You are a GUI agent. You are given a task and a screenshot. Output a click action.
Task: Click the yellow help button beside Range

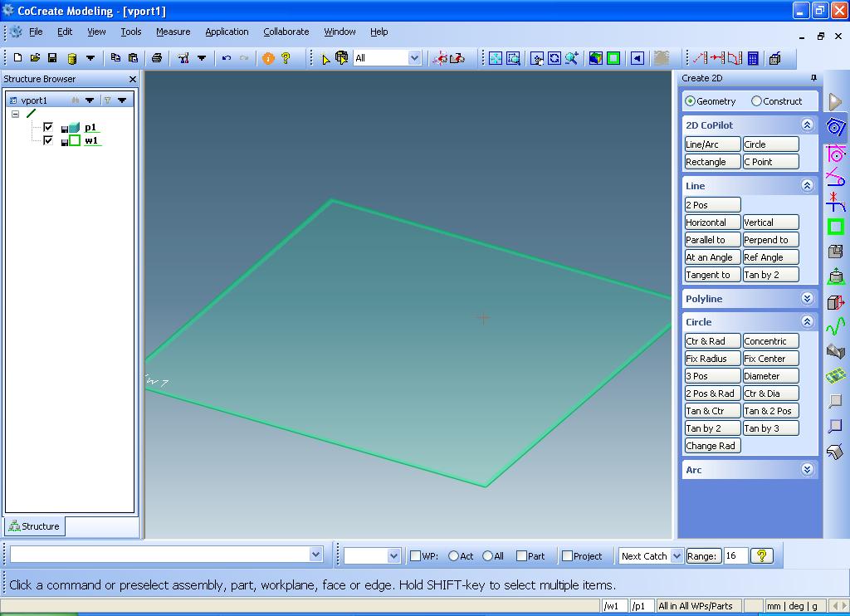click(762, 555)
